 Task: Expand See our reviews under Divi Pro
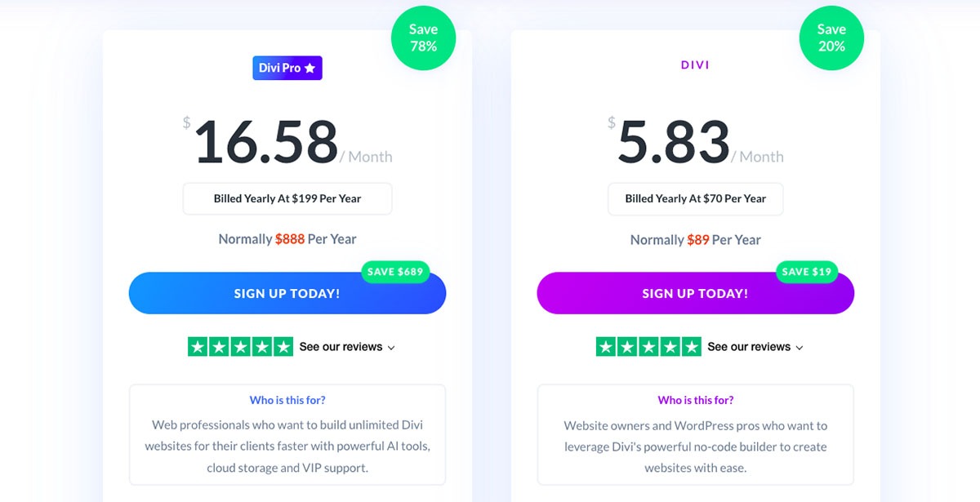(x=347, y=347)
